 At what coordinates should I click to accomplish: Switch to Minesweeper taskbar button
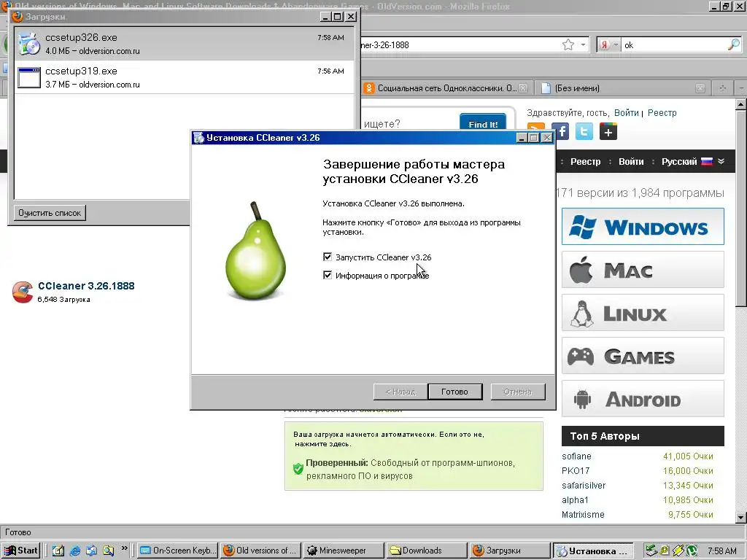point(344,551)
